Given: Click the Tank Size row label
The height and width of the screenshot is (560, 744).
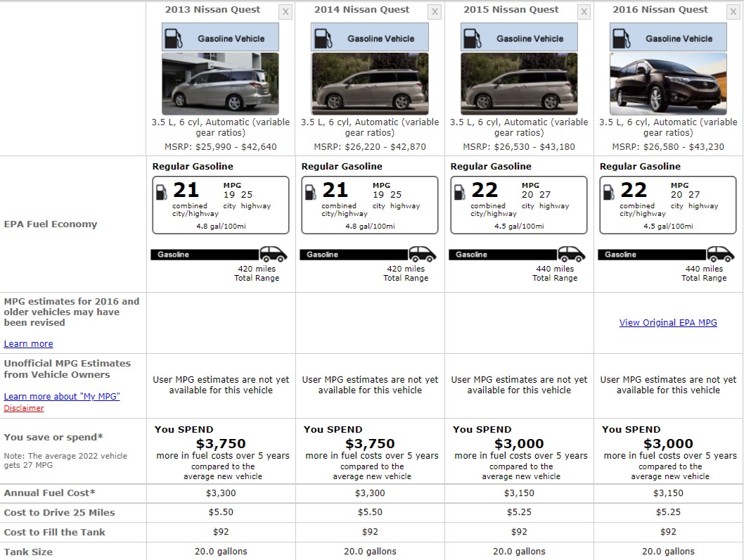Looking at the screenshot, I should click(x=28, y=552).
